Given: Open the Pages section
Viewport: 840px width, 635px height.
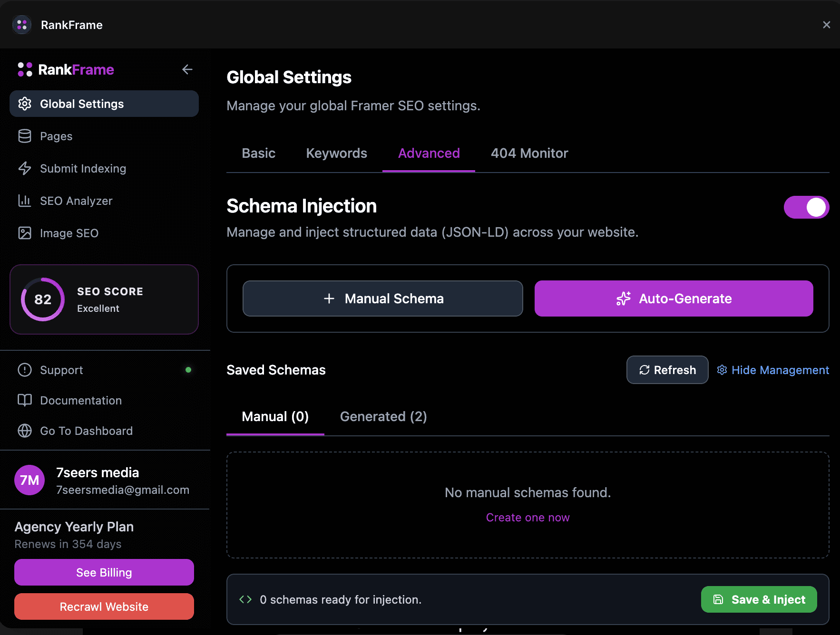Looking at the screenshot, I should pyautogui.click(x=104, y=136).
